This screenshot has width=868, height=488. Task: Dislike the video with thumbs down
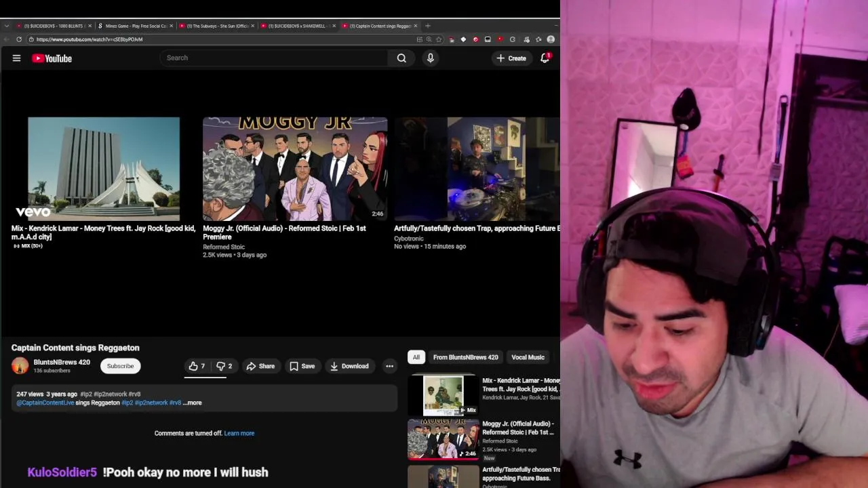(224, 366)
